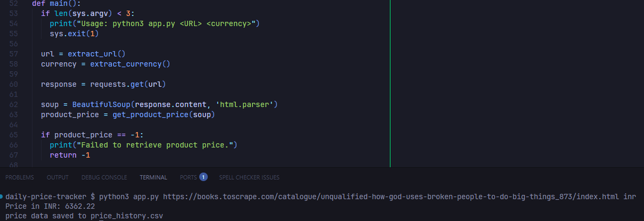This screenshot has width=644, height=221.
Task: Click the 'extract_url()' call
Action: point(97,54)
